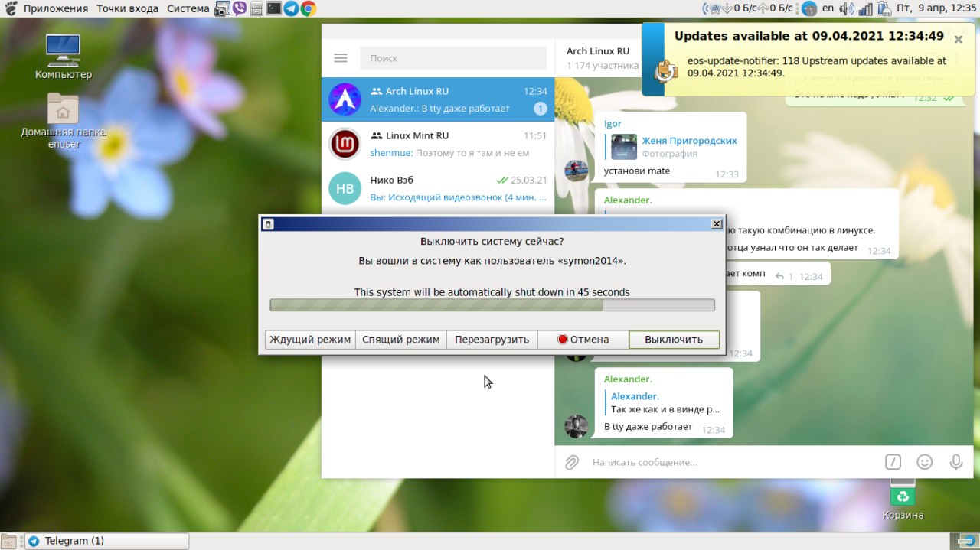The width and height of the screenshot is (980, 550).
Task: Confirm shutdown with the Выключить button
Action: [x=674, y=340]
